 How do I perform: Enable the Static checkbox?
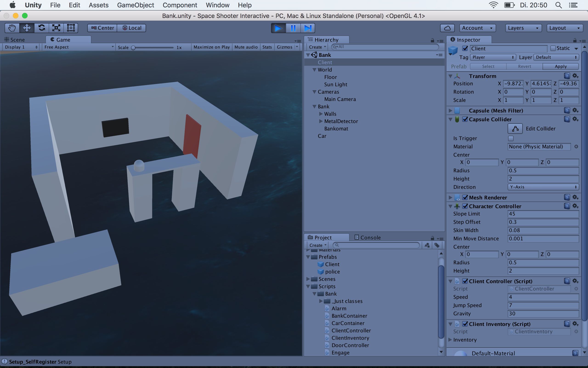click(x=553, y=48)
